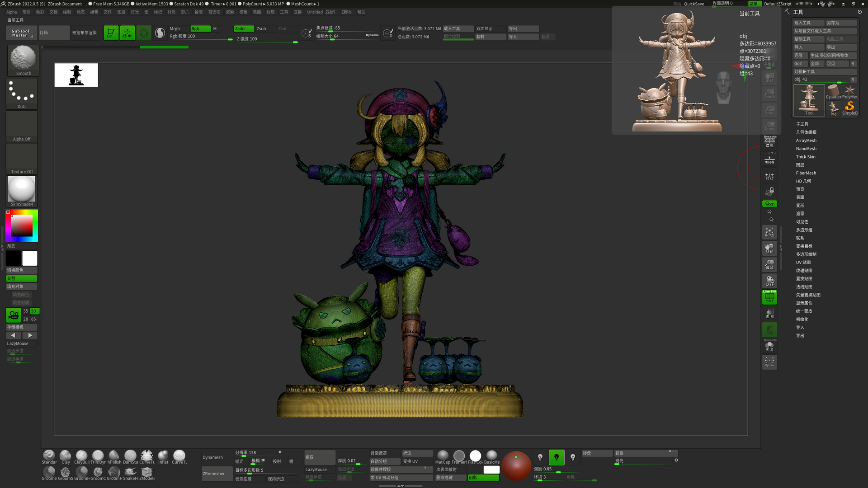Click 载入工具 load tool in panel
This screenshot has width=868, height=488.
(808, 23)
